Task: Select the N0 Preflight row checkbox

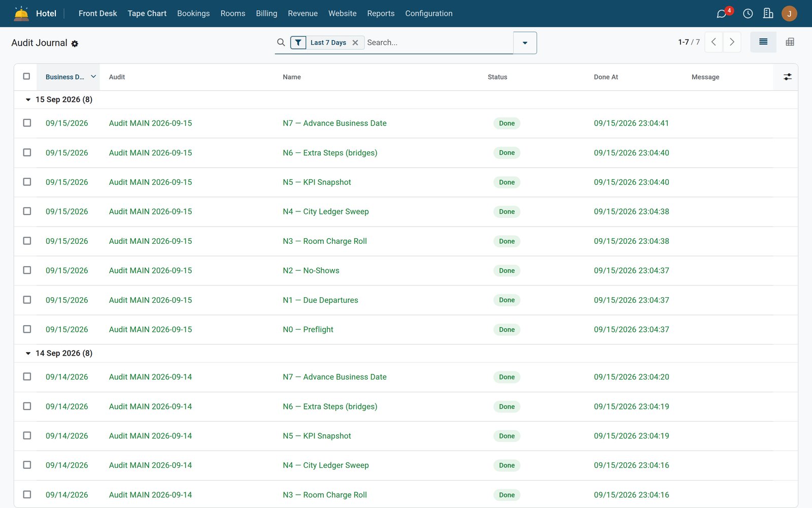Action: [27, 329]
